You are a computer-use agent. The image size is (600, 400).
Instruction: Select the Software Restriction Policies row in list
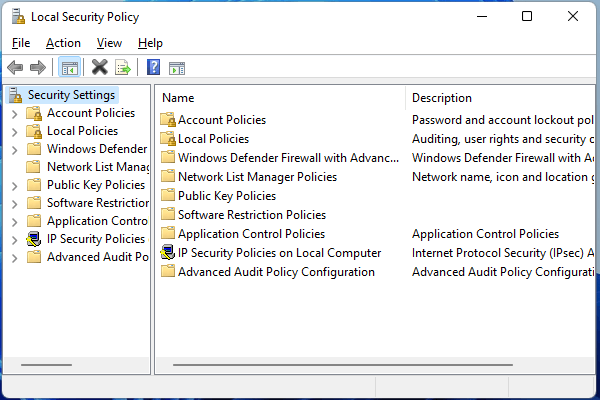click(x=252, y=215)
